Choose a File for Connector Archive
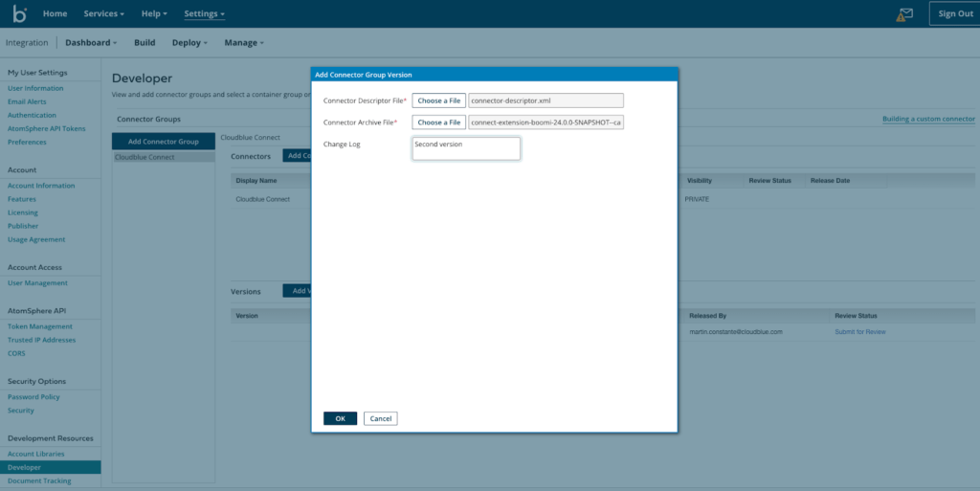The image size is (980, 491). pos(438,123)
